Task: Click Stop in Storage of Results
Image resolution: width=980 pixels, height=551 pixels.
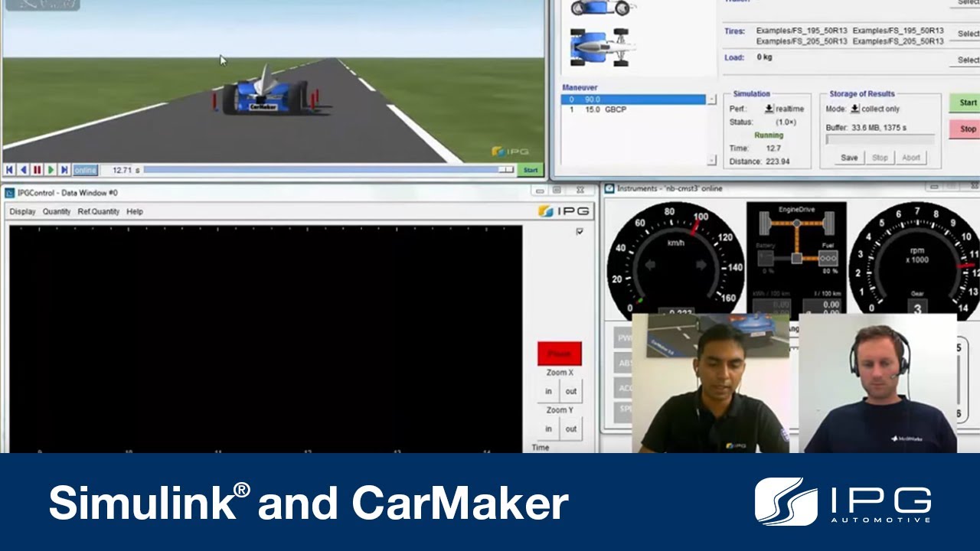Action: click(880, 158)
